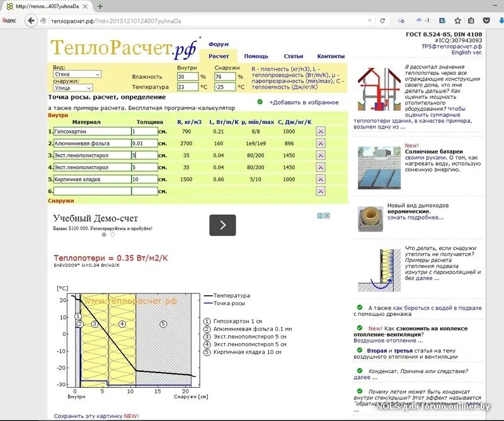Click the X button on empty row 6
The height and width of the screenshot is (421, 504).
pyautogui.click(x=321, y=191)
